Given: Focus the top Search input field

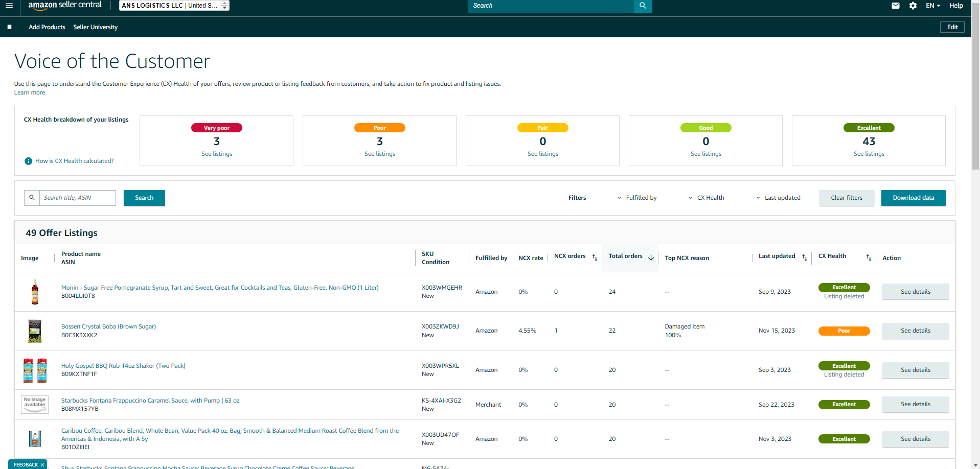Looking at the screenshot, I should pos(551,6).
